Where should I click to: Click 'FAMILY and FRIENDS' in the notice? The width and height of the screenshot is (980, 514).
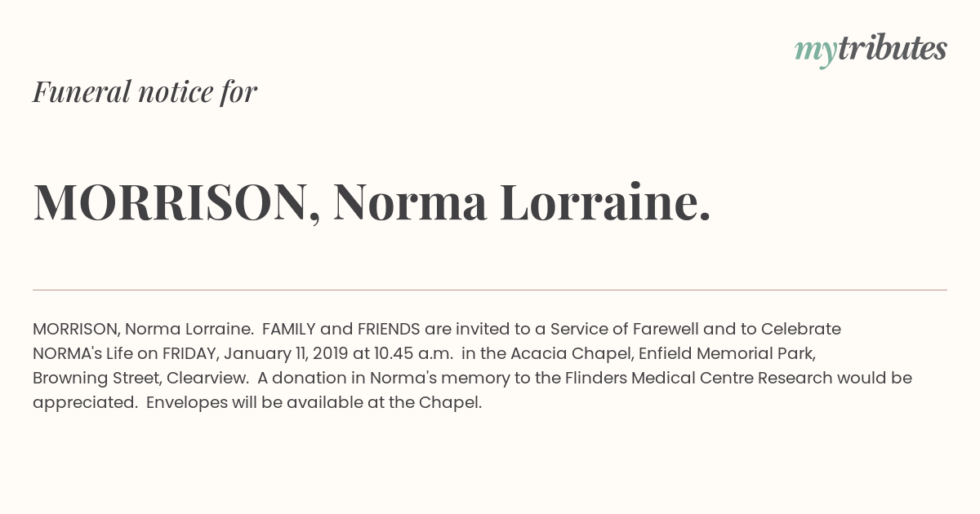pos(341,329)
